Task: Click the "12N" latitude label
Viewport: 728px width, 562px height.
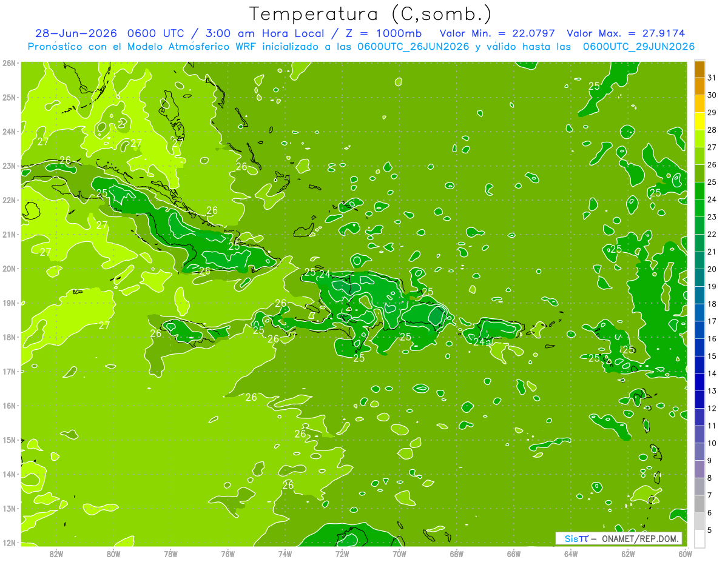Action: (8, 543)
